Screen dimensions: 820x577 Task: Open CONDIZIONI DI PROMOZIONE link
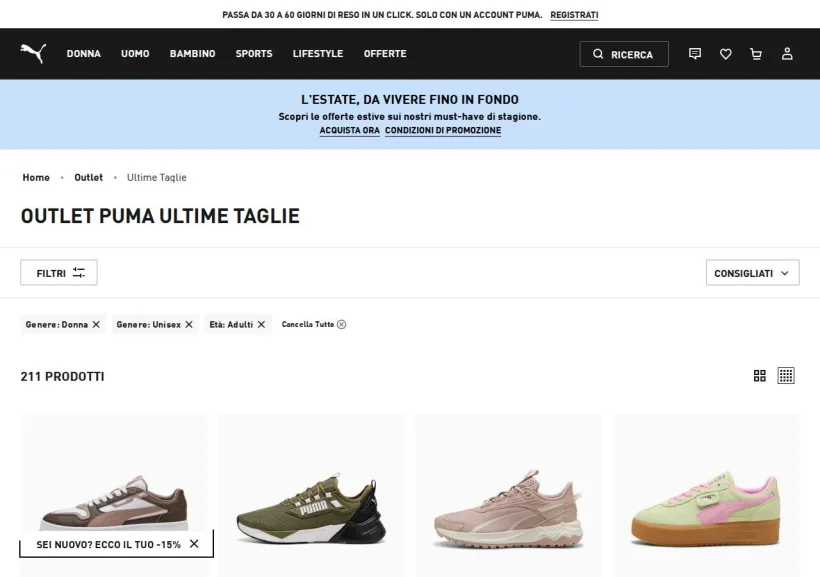pos(443,130)
